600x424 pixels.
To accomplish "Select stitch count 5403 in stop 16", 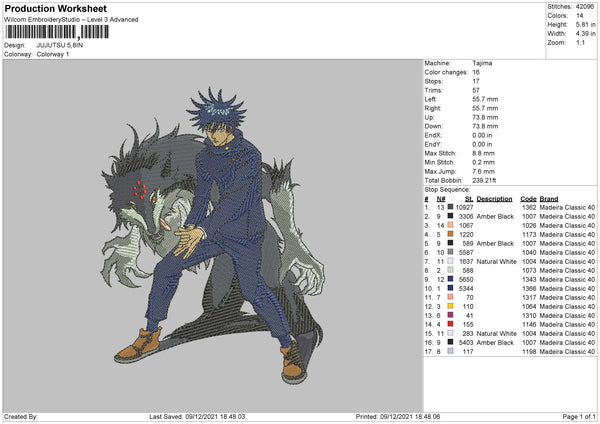I will click(466, 342).
